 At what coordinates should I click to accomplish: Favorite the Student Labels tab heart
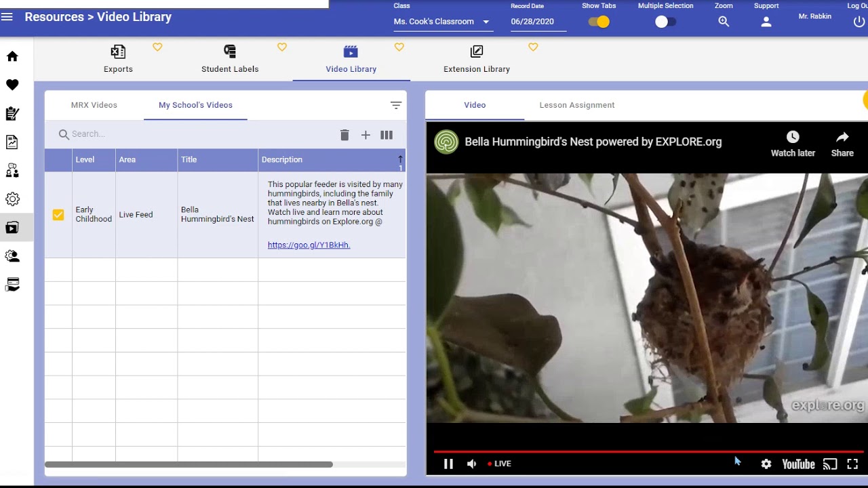tap(282, 47)
